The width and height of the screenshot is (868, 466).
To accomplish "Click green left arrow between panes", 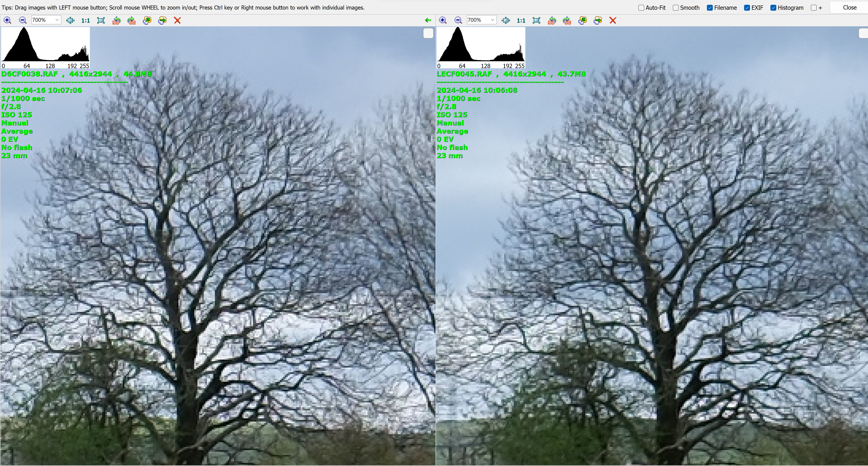I will [x=428, y=20].
